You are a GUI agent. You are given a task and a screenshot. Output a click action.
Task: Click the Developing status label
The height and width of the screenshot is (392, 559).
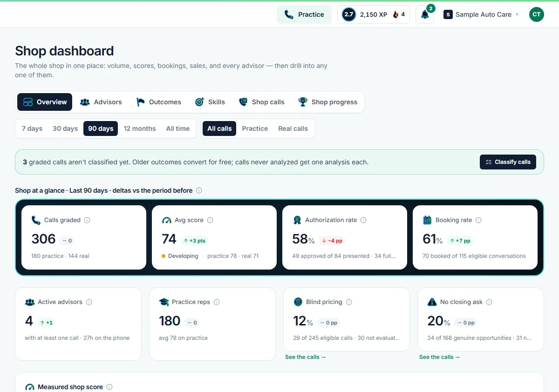coord(183,256)
